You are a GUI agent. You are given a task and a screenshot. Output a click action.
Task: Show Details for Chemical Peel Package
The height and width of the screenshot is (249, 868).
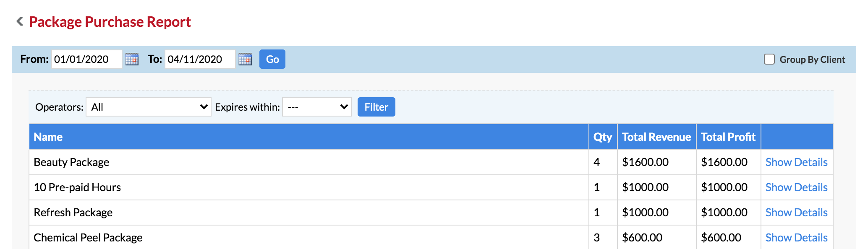click(x=796, y=238)
